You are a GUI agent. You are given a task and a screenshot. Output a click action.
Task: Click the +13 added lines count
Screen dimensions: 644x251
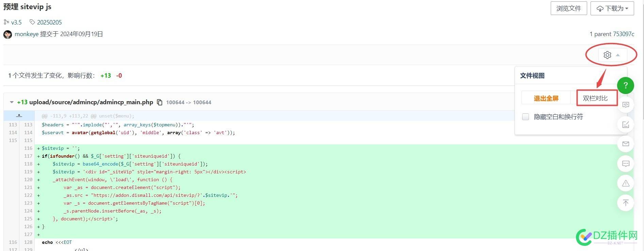pos(106,76)
